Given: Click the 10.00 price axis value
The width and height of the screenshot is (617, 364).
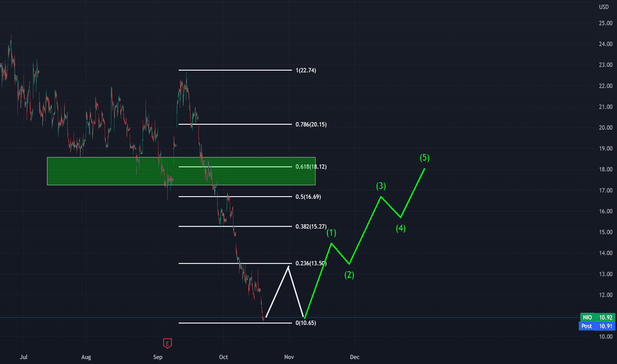Looking at the screenshot, I should tap(606, 336).
